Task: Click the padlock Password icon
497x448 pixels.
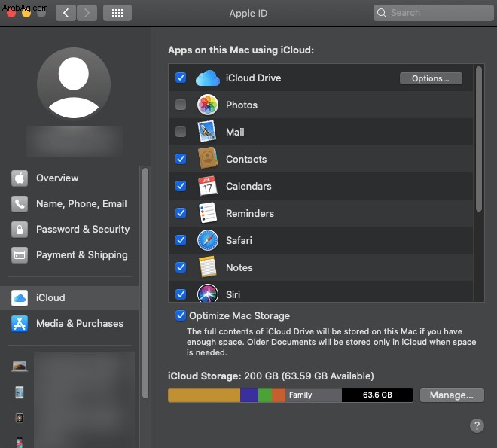Action: pyautogui.click(x=20, y=230)
